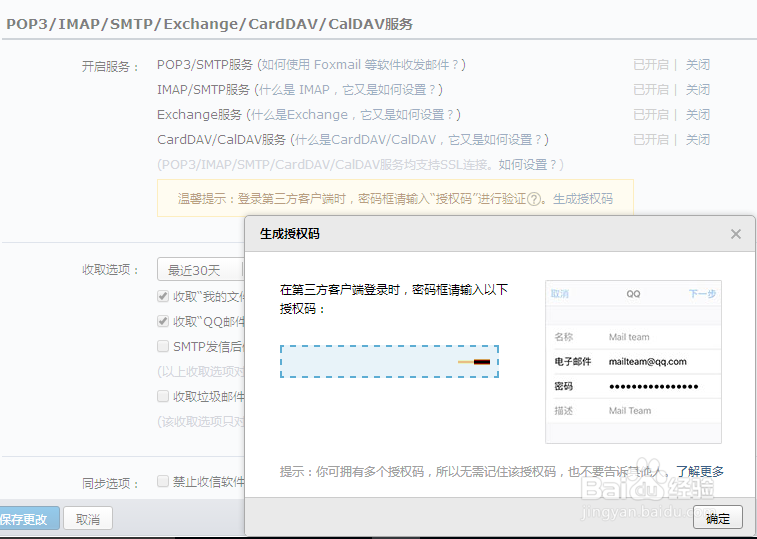Viewport: 757px width, 539px height.
Task: Click the 确定 button in the dialog
Action: click(717, 518)
